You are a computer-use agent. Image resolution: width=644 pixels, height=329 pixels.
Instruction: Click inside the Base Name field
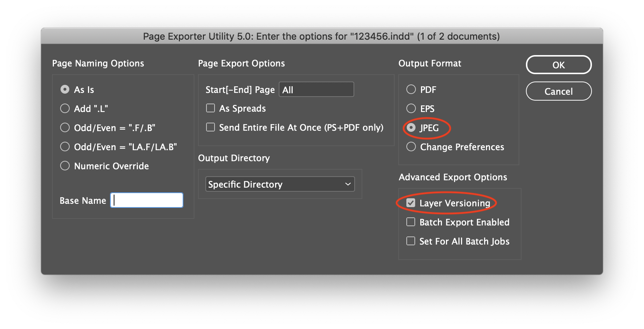[x=146, y=200]
